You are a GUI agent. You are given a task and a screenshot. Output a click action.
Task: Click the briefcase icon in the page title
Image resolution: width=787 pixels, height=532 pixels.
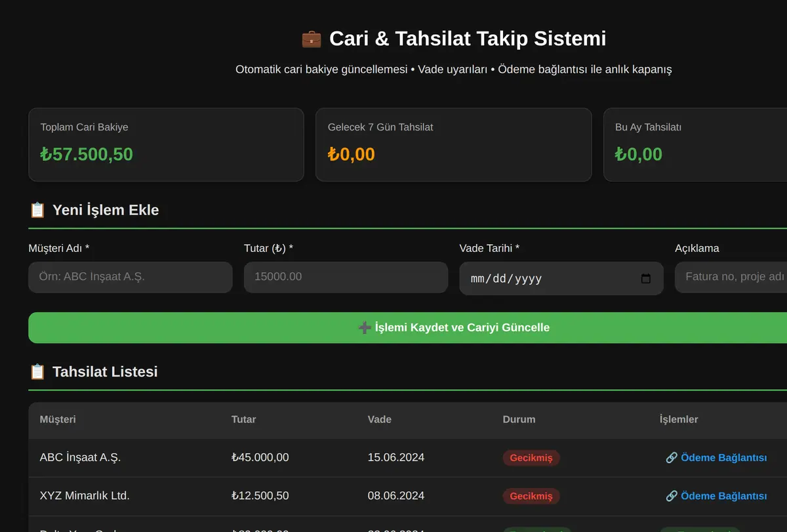pyautogui.click(x=312, y=39)
